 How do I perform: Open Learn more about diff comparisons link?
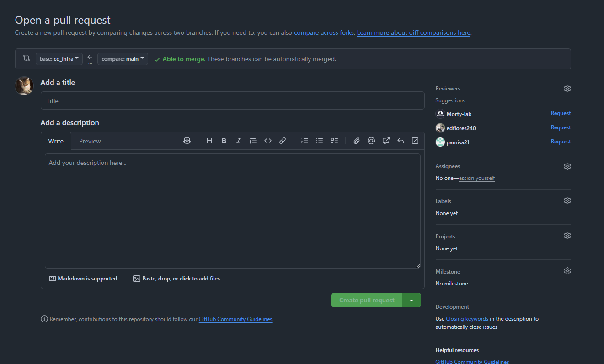coord(413,33)
